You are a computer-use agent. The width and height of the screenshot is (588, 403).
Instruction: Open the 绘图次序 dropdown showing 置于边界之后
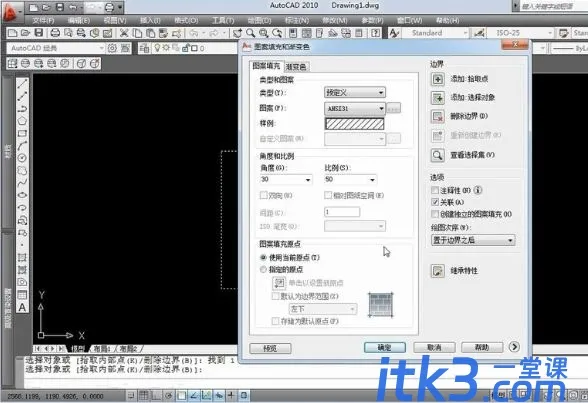pyautogui.click(x=473, y=240)
